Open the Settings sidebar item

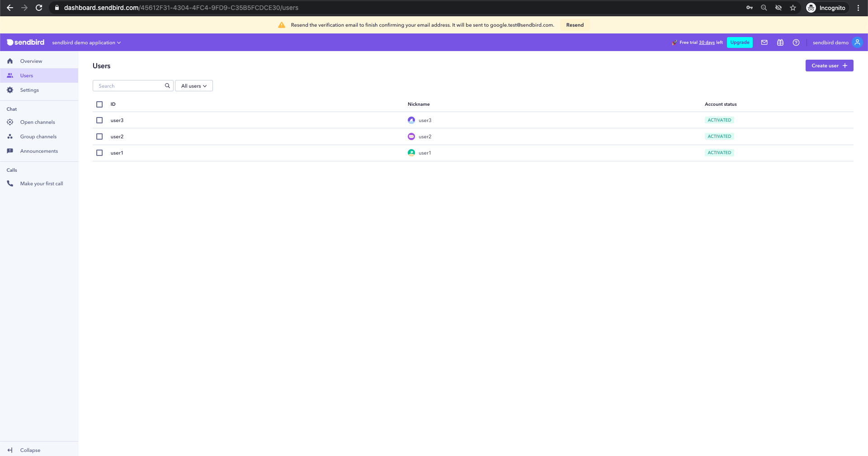click(29, 90)
